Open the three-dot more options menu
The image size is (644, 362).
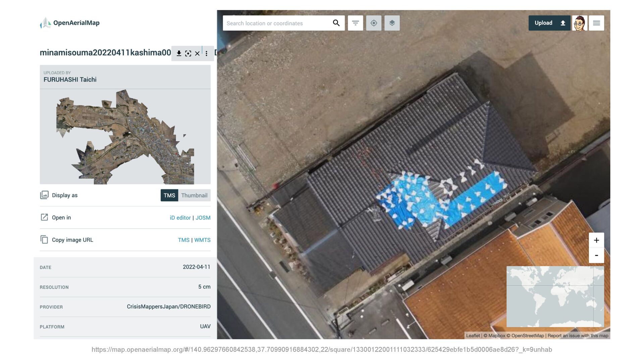click(x=206, y=54)
